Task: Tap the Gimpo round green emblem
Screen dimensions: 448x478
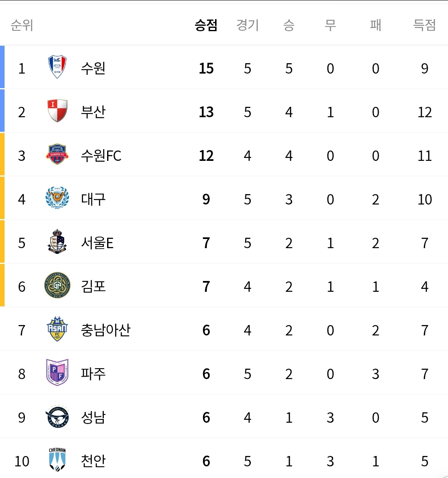Action: pos(57,286)
